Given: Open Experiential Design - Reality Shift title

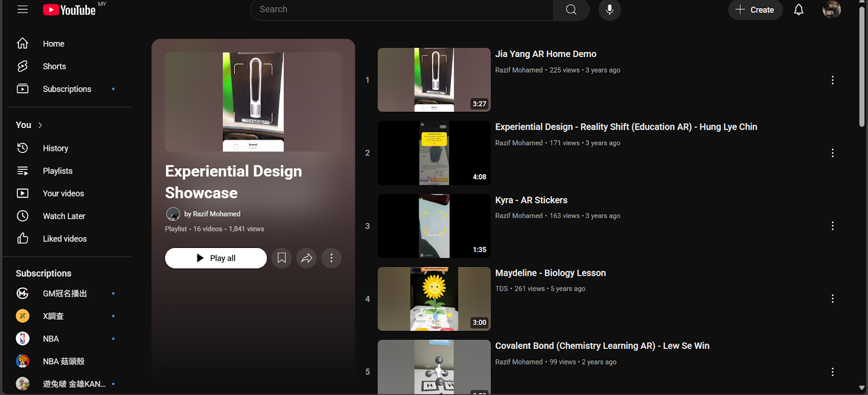Looking at the screenshot, I should click(x=626, y=127).
